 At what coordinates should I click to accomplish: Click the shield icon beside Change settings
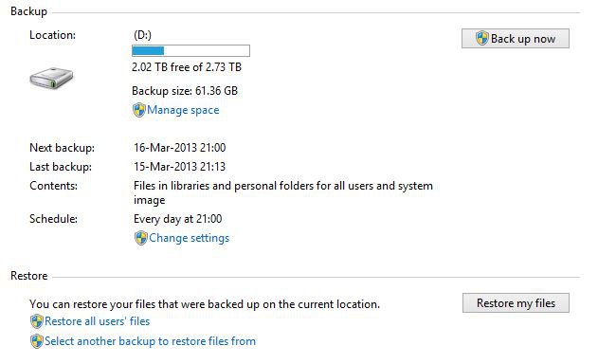140,238
